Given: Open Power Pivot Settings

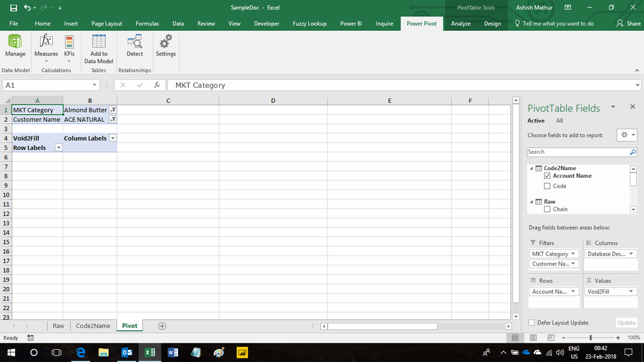Looking at the screenshot, I should coord(166,46).
